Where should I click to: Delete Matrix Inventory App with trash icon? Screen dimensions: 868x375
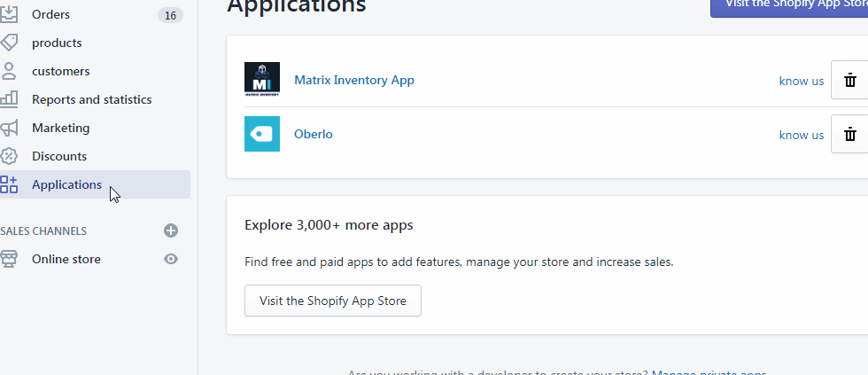point(849,81)
